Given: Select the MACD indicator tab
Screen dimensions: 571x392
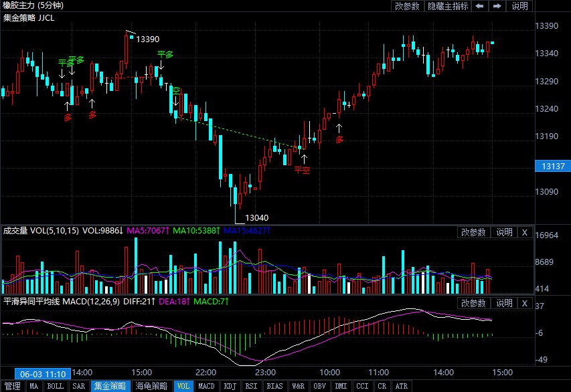Looking at the screenshot, I should click(207, 386).
